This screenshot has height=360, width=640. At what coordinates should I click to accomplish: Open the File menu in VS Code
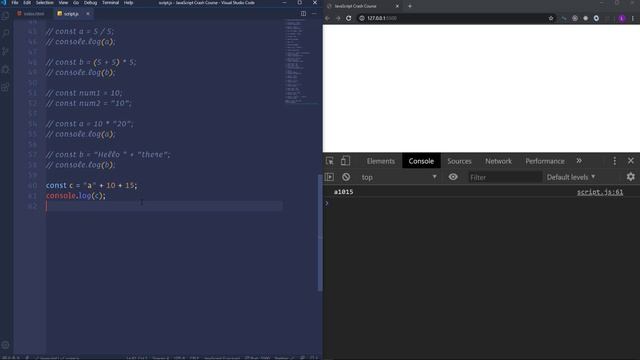[x=15, y=3]
